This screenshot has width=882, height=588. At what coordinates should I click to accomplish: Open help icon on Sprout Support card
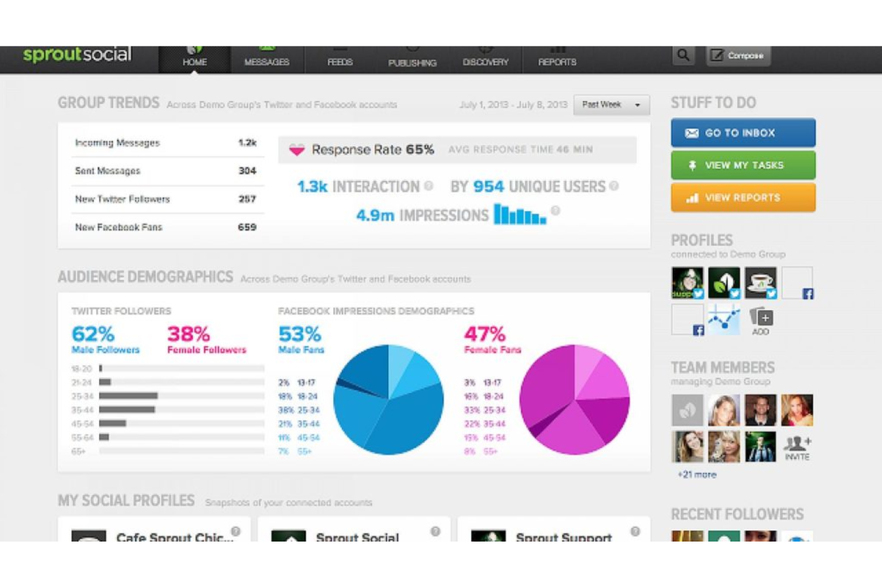point(635,531)
